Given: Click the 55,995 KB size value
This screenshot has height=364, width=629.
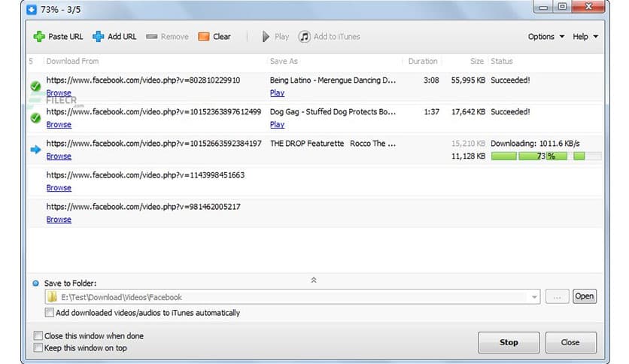Looking at the screenshot, I should pos(468,80).
